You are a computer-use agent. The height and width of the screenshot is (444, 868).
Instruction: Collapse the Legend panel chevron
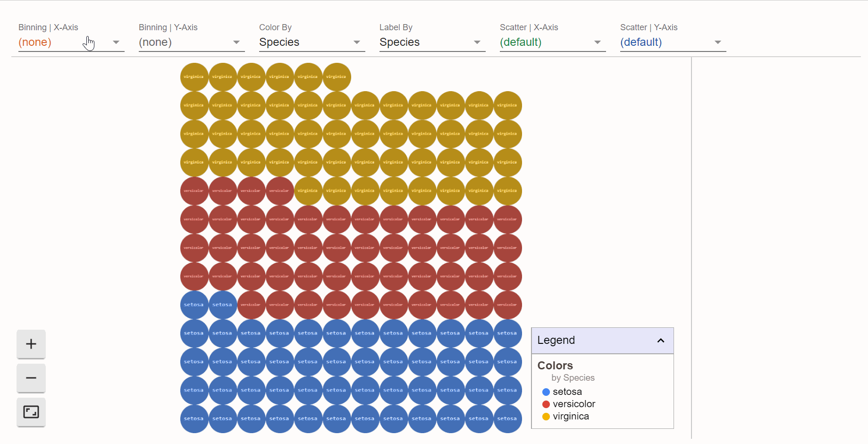[x=661, y=341]
